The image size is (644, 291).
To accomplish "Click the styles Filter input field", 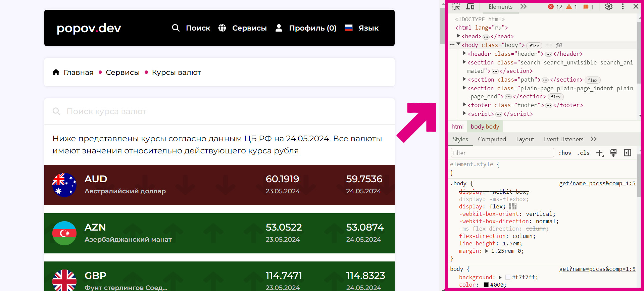I will coord(502,153).
